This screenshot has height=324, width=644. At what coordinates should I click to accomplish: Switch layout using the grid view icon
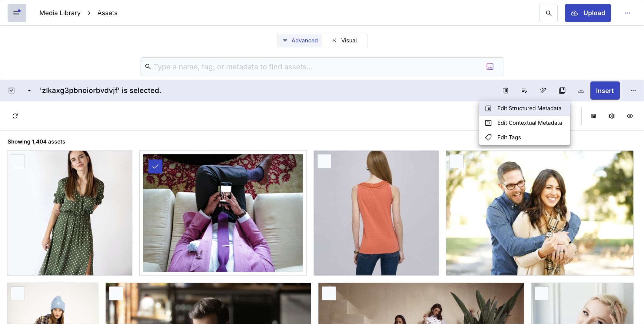(x=593, y=116)
